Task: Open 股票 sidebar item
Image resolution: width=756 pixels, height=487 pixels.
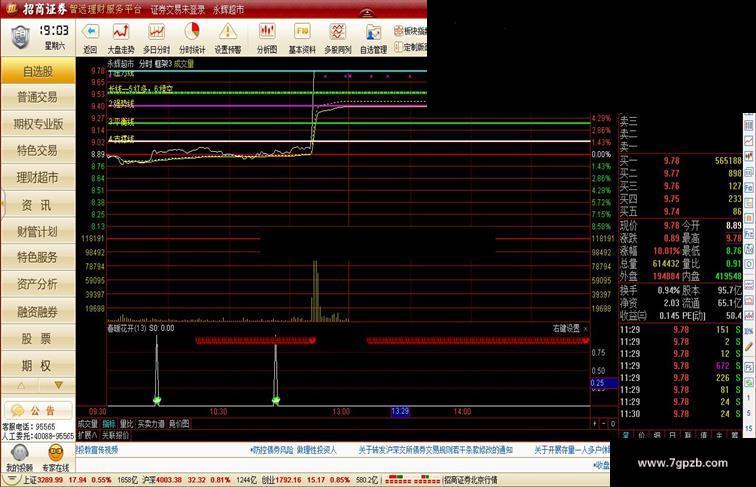Action: (x=38, y=339)
